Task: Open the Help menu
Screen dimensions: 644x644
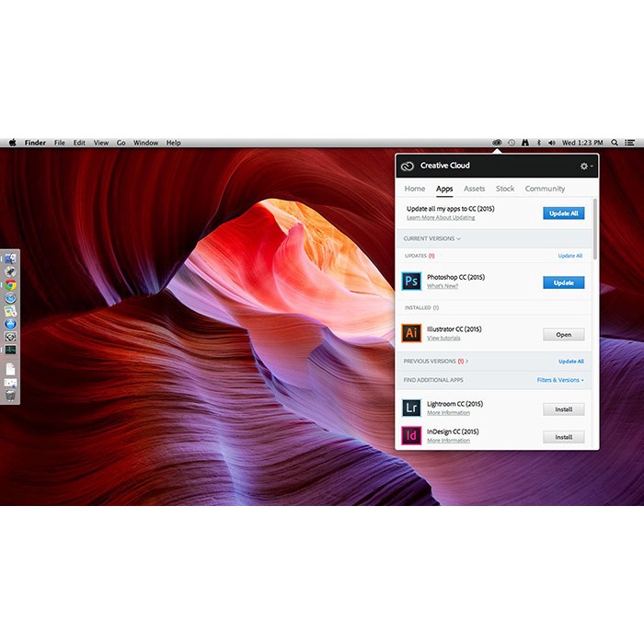Action: [173, 143]
